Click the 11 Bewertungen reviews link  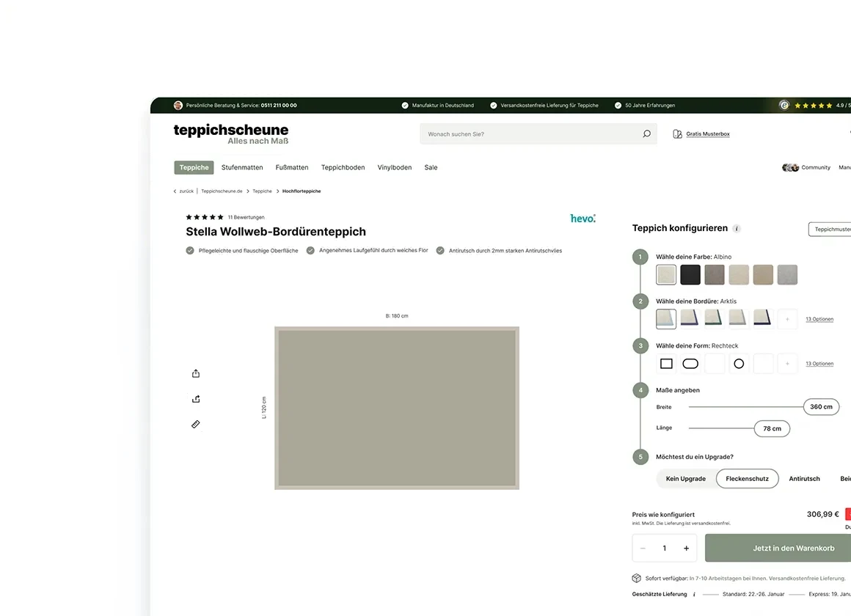(246, 217)
